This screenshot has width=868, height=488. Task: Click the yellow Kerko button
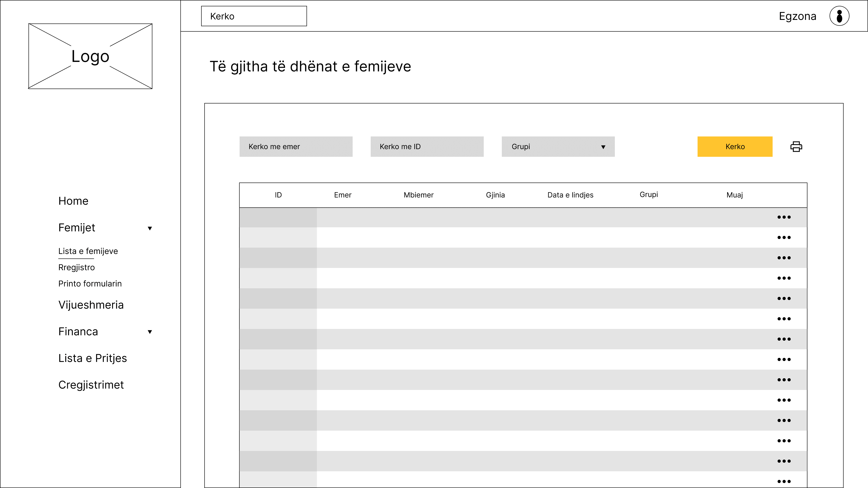735,146
